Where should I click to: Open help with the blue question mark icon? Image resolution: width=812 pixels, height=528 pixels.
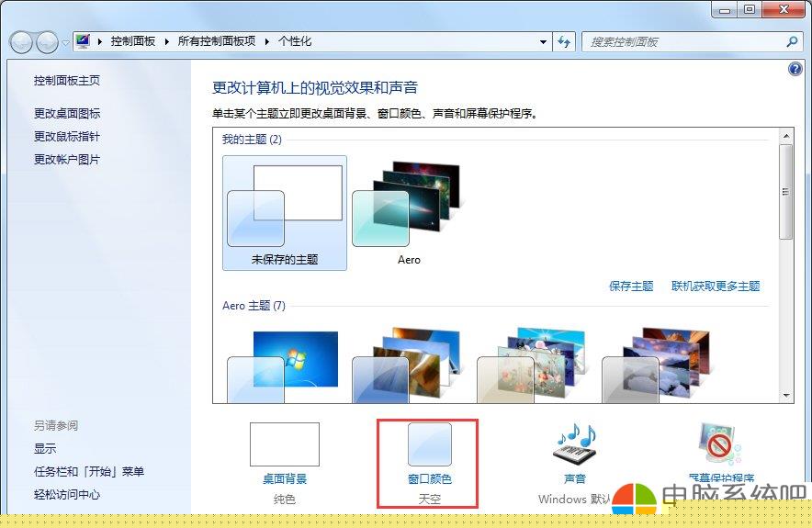(795, 68)
